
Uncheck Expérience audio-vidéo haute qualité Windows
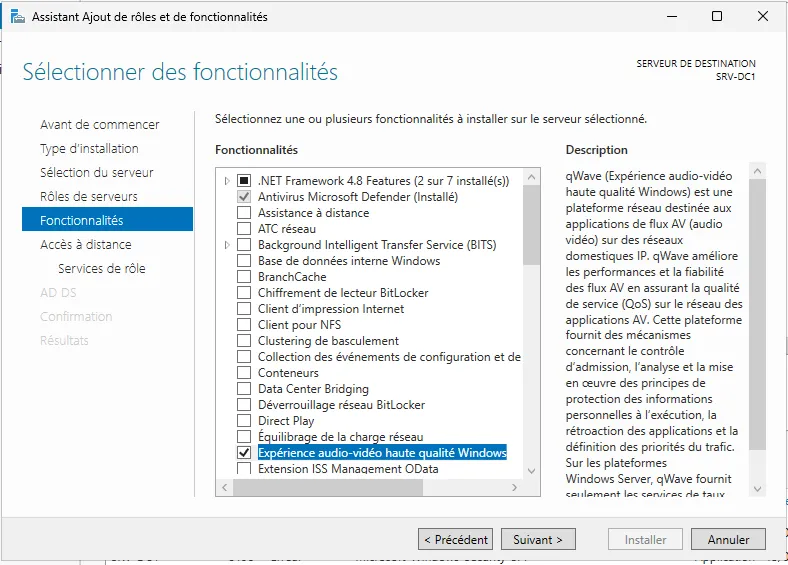click(244, 453)
